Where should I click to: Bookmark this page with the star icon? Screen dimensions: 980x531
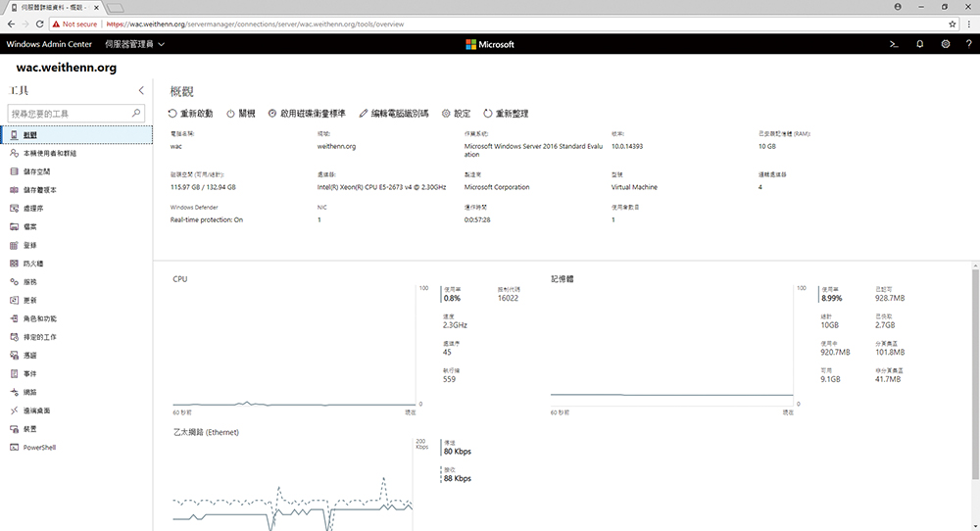tap(953, 24)
